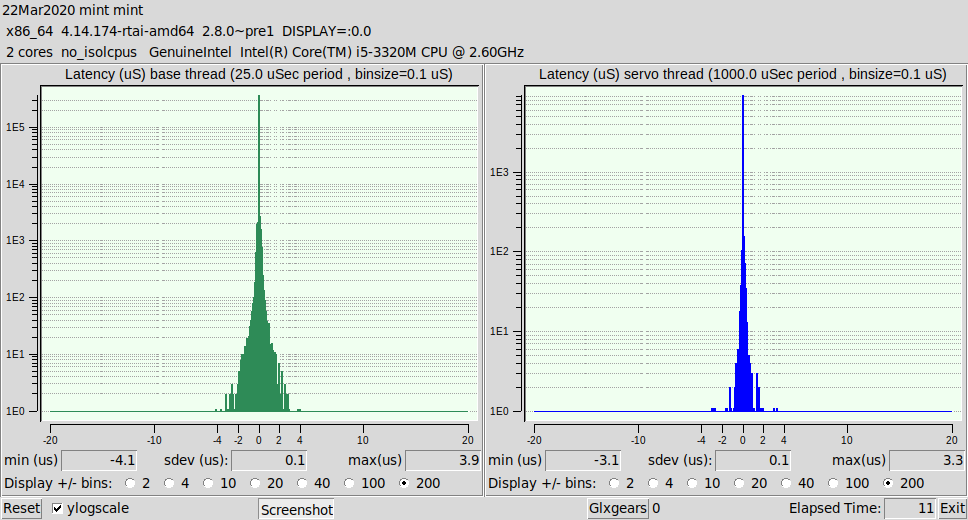Click the 'Elapsed Time:' label
968x520 pixels.
[835, 508]
